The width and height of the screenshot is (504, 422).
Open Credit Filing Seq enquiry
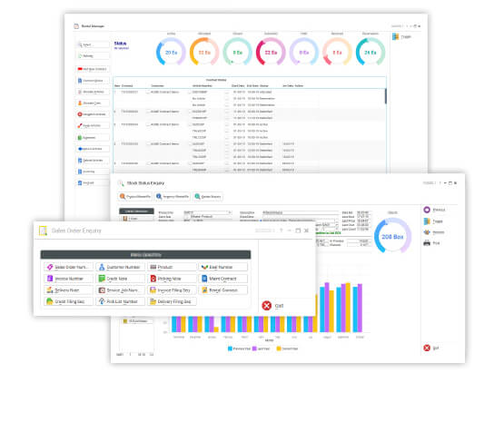coord(68,301)
